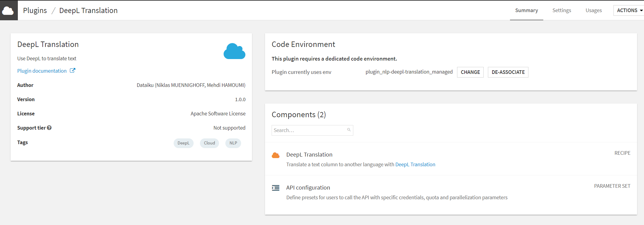Image resolution: width=644 pixels, height=225 pixels.
Task: Select the DeepL tag
Action: [x=183, y=143]
